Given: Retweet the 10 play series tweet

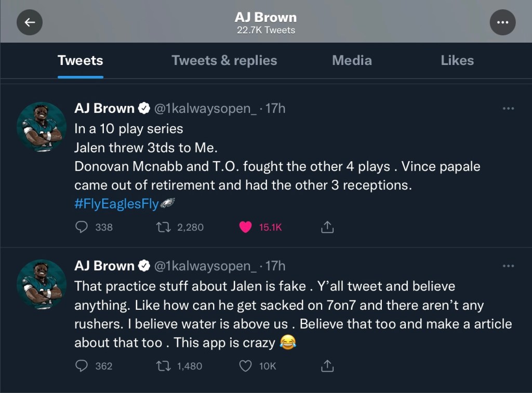Looking at the screenshot, I should (164, 227).
